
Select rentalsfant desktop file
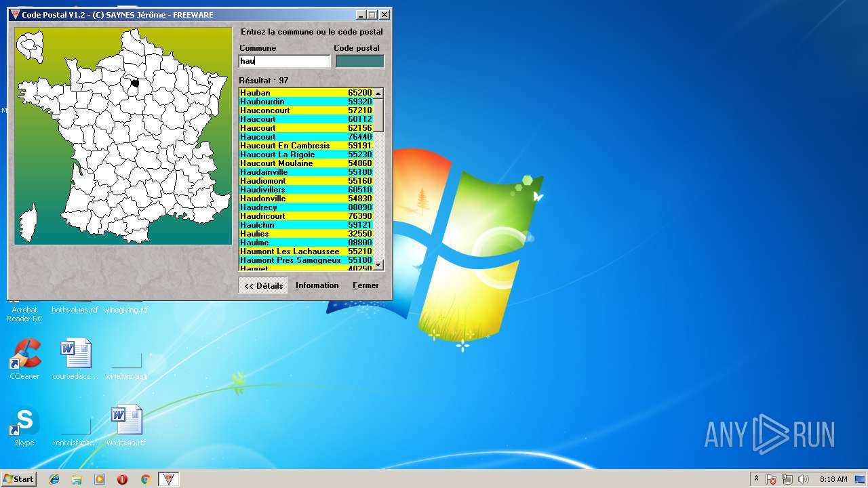(x=75, y=432)
